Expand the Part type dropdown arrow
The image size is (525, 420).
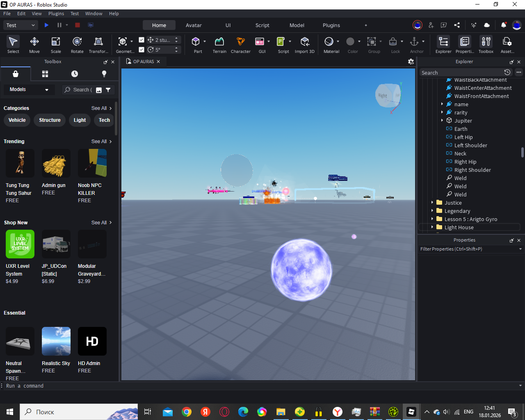point(204,41)
